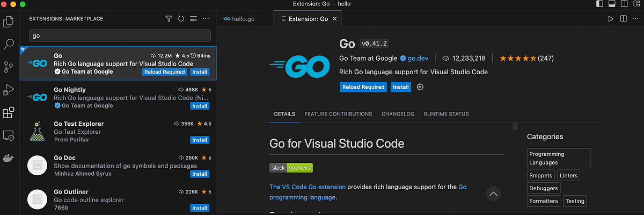The width and height of the screenshot is (644, 215).
Task: Filter extensions with the funnel icon
Action: point(169,19)
